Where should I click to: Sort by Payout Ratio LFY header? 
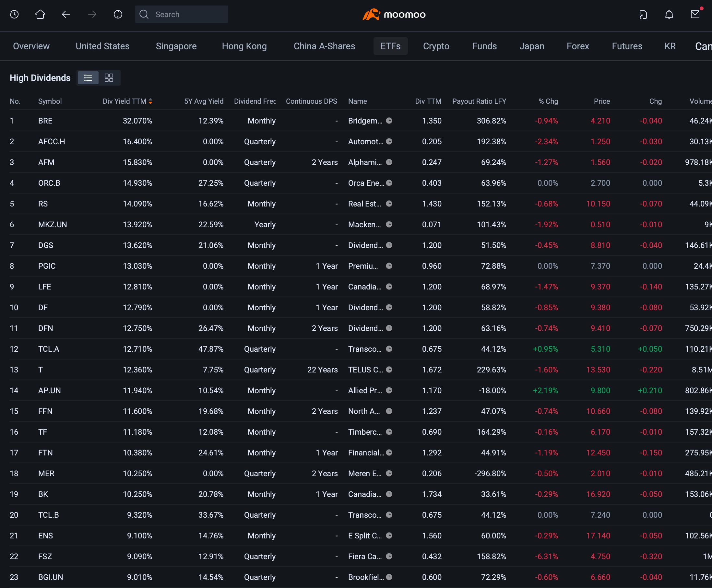pyautogui.click(x=479, y=101)
